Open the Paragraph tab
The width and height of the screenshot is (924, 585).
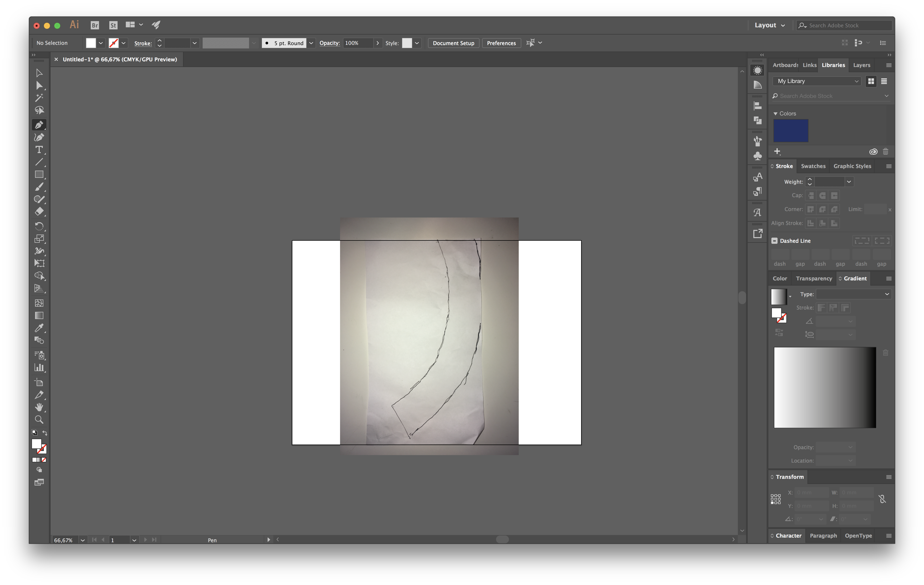click(823, 536)
